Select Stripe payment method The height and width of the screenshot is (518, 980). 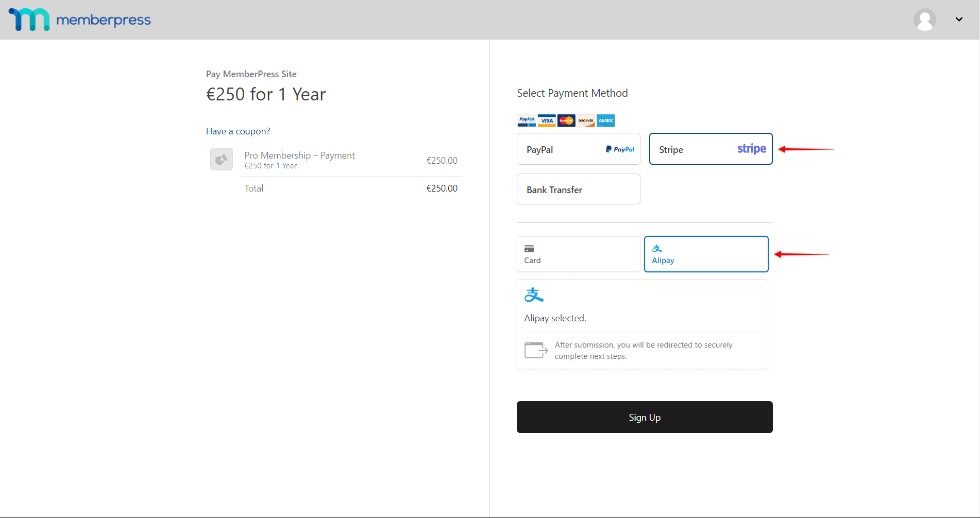(711, 149)
